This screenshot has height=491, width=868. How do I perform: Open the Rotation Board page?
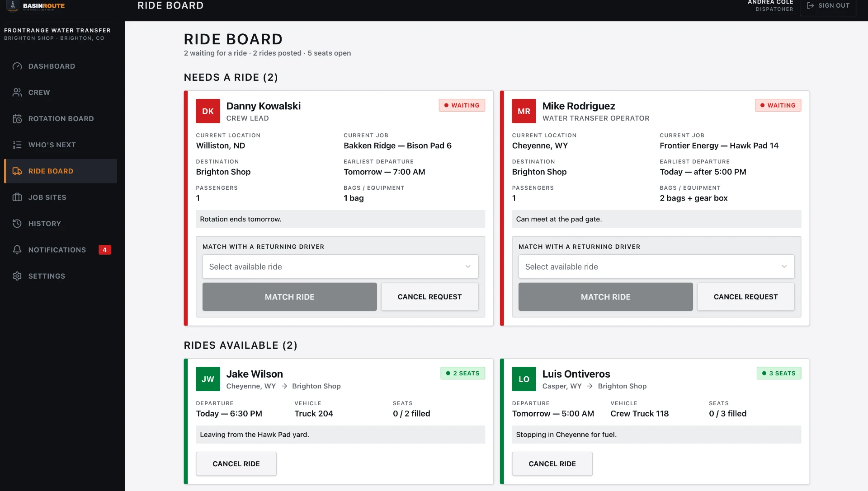pyautogui.click(x=61, y=119)
